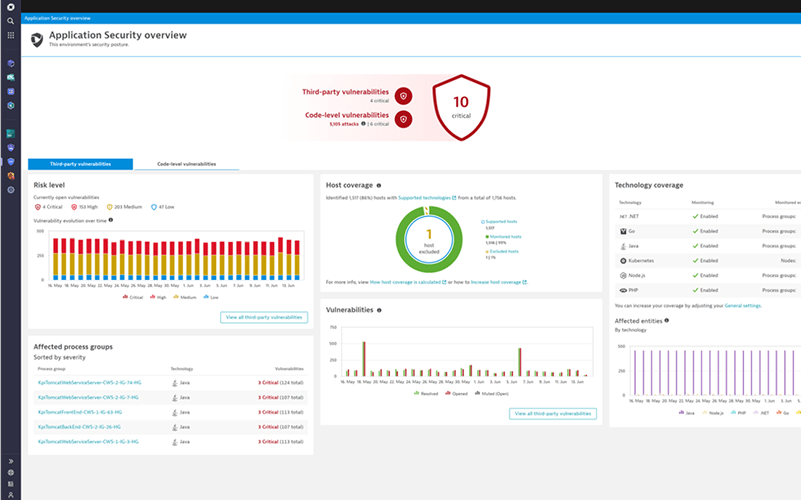Viewport: 801px width, 500px height.
Task: Expand the left navigation sidebar with double chevron
Action: pos(10,461)
